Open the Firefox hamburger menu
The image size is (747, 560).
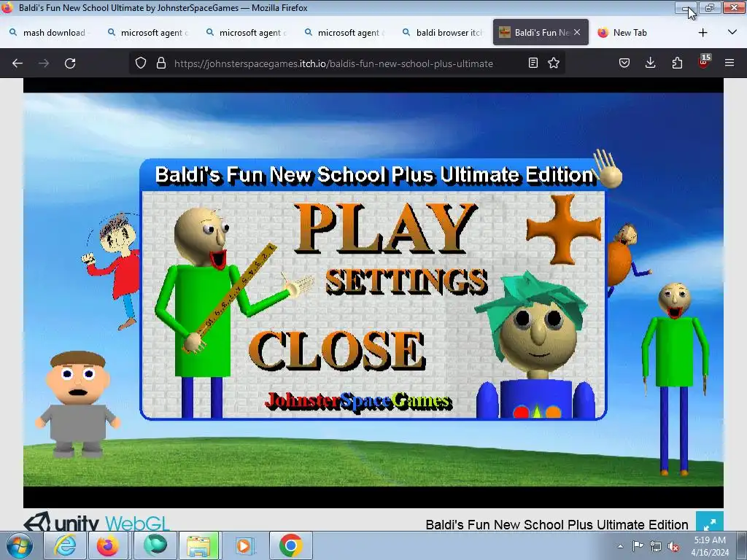click(x=729, y=63)
